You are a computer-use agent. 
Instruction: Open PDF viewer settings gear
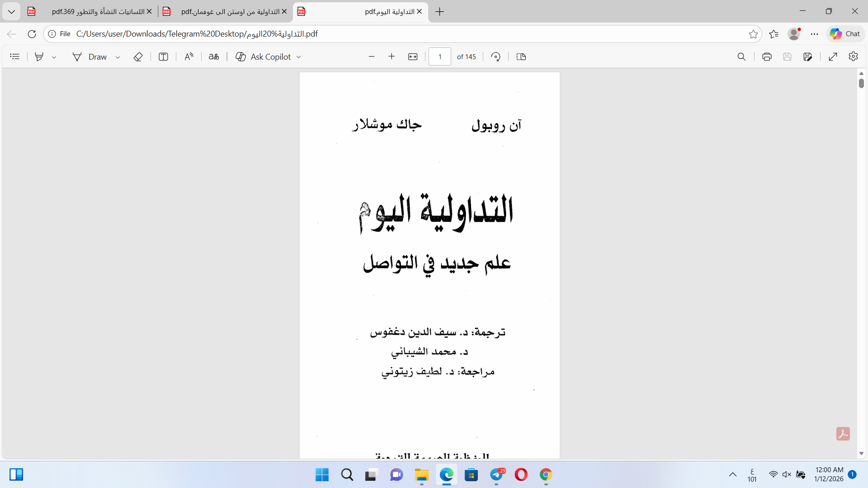coord(853,56)
